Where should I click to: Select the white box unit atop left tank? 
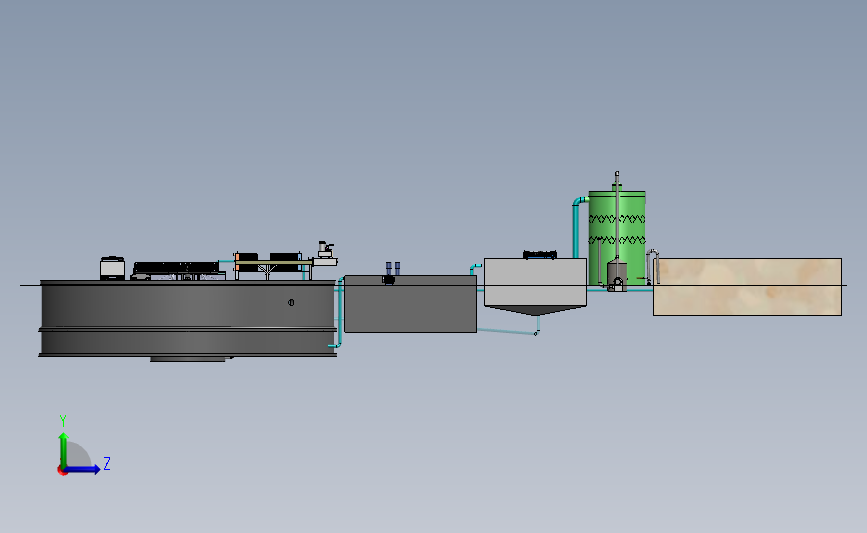[x=112, y=268]
